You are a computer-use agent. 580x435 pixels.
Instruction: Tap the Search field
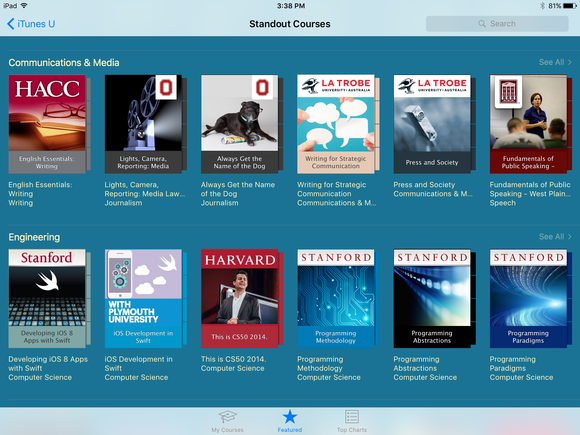(497, 24)
